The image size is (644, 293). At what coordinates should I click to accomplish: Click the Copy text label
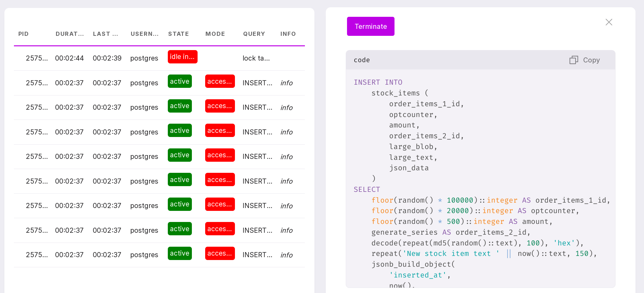[591, 60]
